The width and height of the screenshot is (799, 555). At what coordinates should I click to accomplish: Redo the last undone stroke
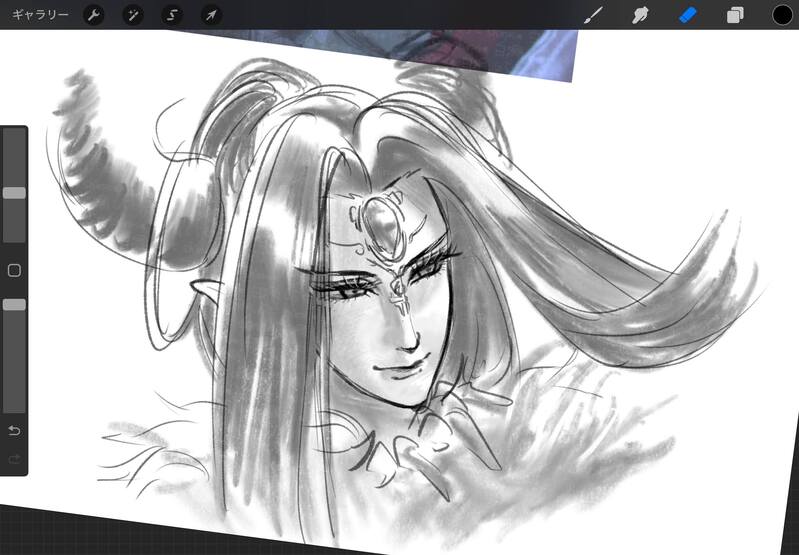(x=14, y=459)
